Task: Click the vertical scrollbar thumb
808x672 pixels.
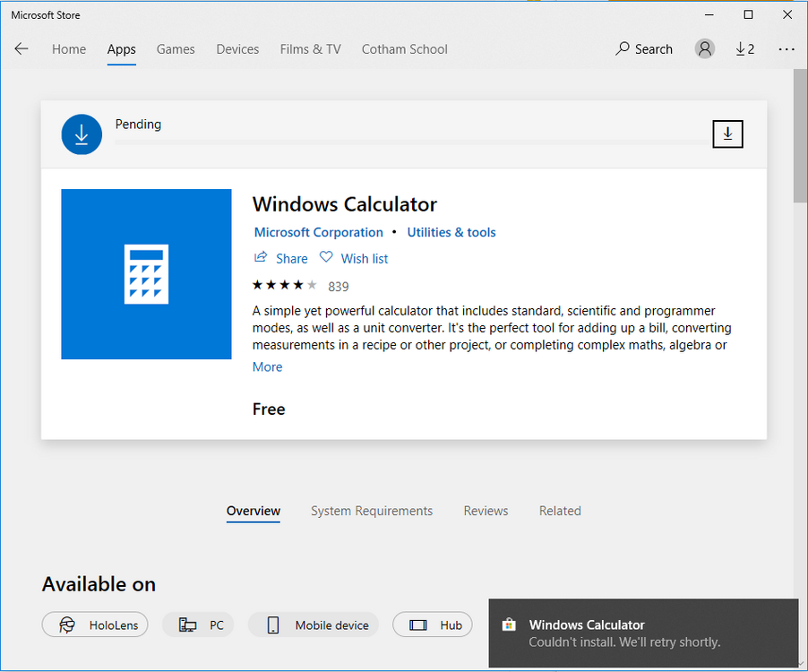Action: (x=800, y=135)
